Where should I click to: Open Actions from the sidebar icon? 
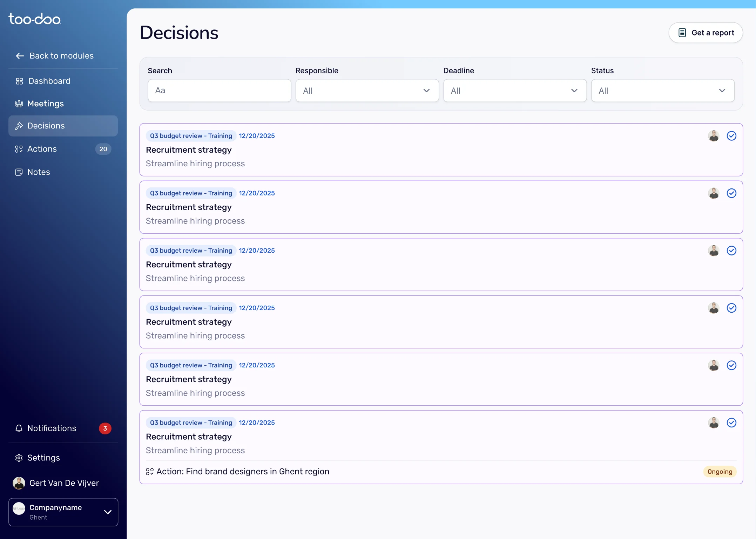click(19, 149)
